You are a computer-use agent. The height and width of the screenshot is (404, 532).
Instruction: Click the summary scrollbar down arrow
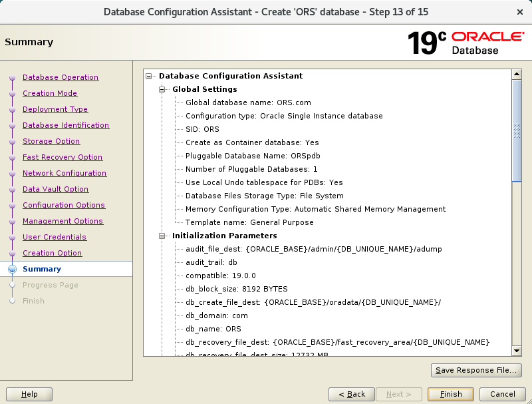pos(517,351)
